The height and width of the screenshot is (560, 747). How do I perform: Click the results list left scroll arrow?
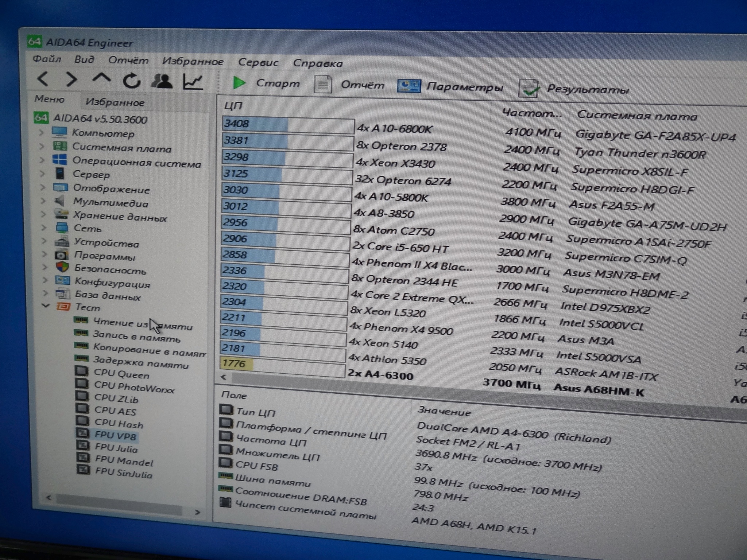[224, 377]
